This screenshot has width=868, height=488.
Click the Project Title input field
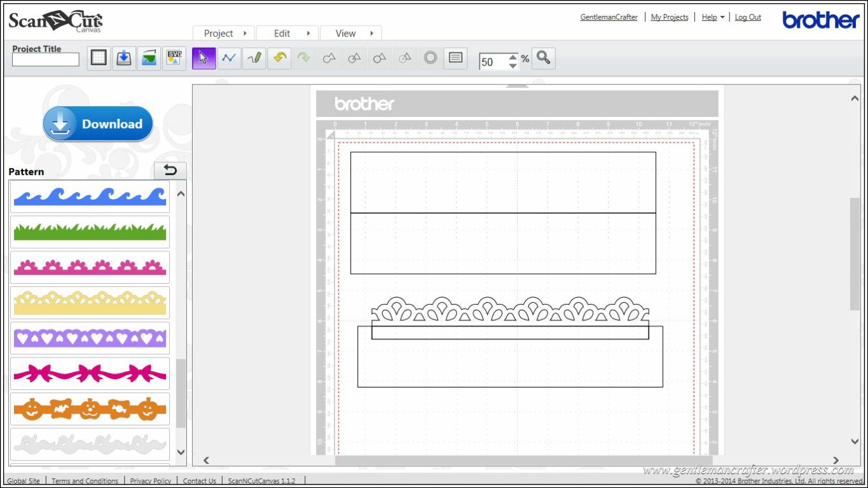46,60
